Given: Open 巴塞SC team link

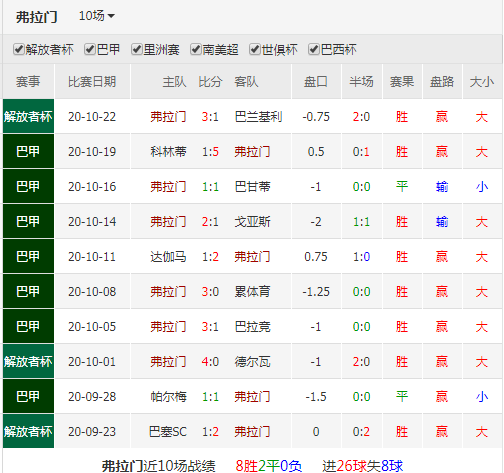Looking at the screenshot, I should pos(168,432).
